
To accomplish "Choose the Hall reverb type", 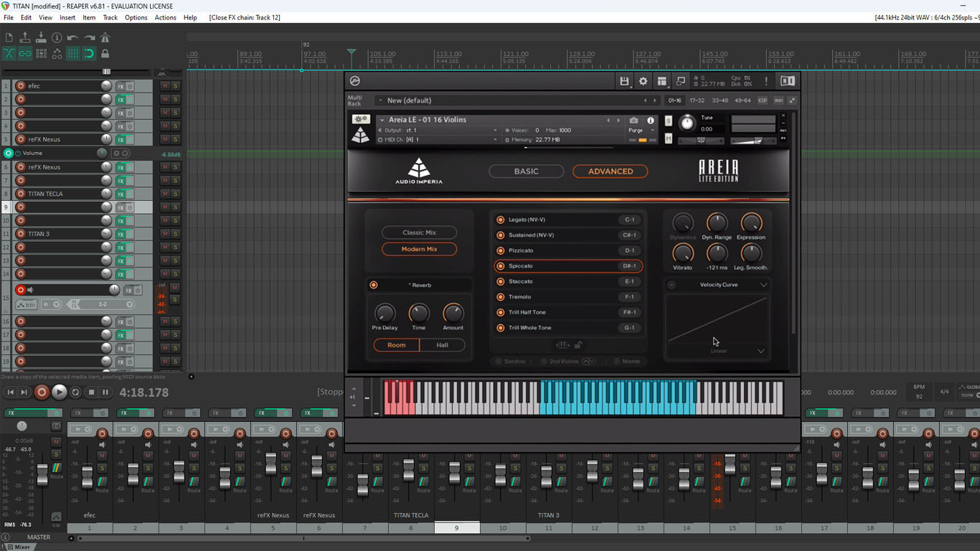I will pos(443,345).
